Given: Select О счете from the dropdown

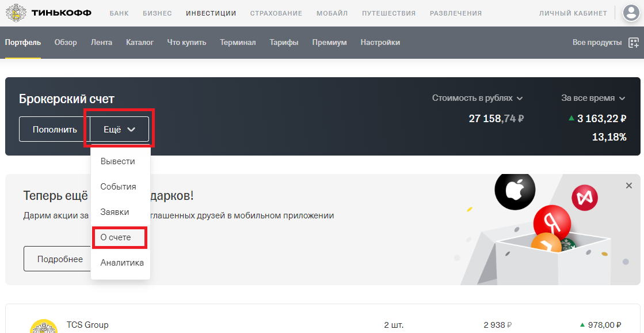Looking at the screenshot, I should [x=116, y=237].
